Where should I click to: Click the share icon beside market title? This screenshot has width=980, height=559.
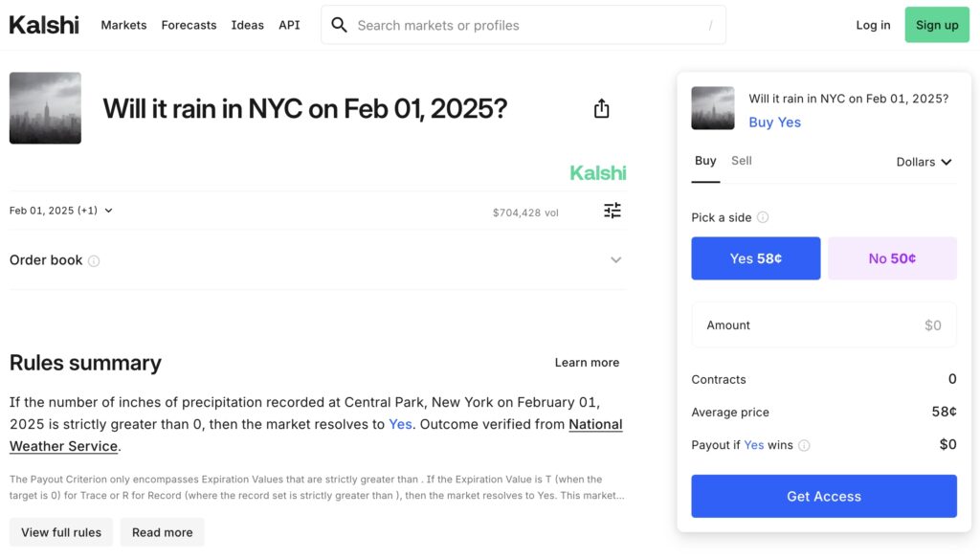pos(601,108)
